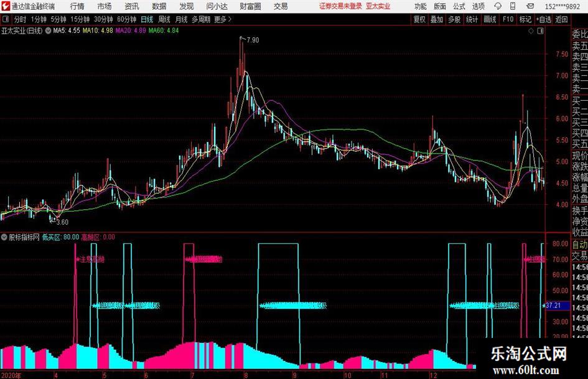Screen dimensions: 588x379
Task: Open the customer service headset icon
Action: tap(498, 6)
